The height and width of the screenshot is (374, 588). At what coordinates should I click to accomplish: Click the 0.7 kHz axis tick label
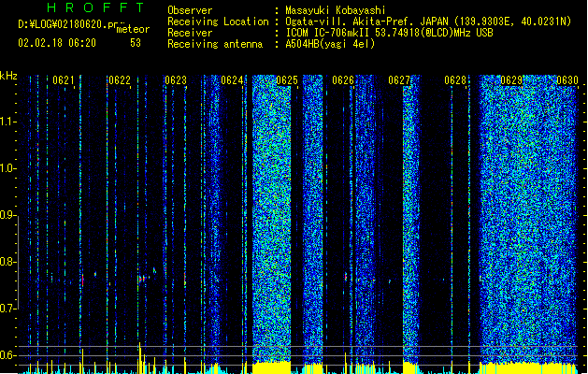pyautogui.click(x=8, y=309)
